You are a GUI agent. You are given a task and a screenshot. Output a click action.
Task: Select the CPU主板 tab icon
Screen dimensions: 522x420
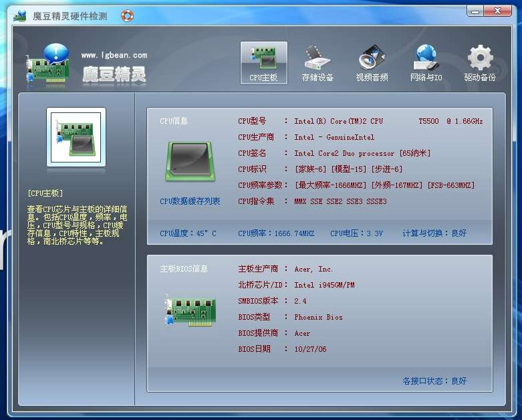(263, 63)
